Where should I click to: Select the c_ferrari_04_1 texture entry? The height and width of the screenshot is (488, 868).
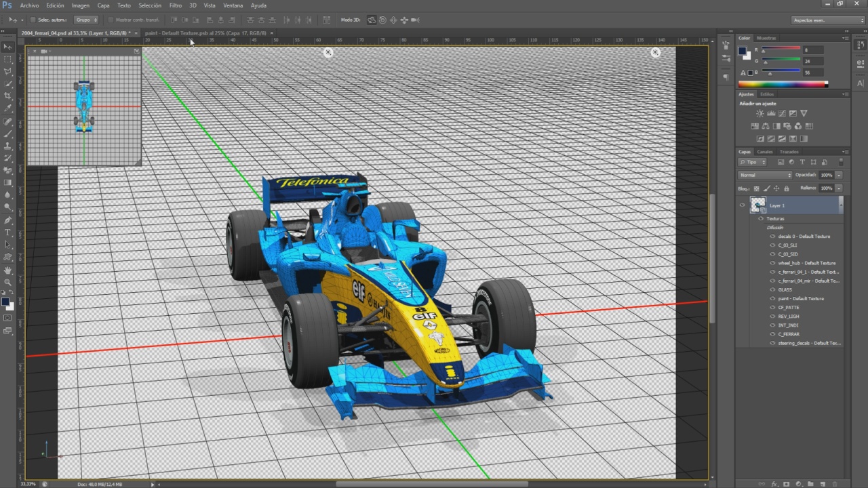[808, 272]
